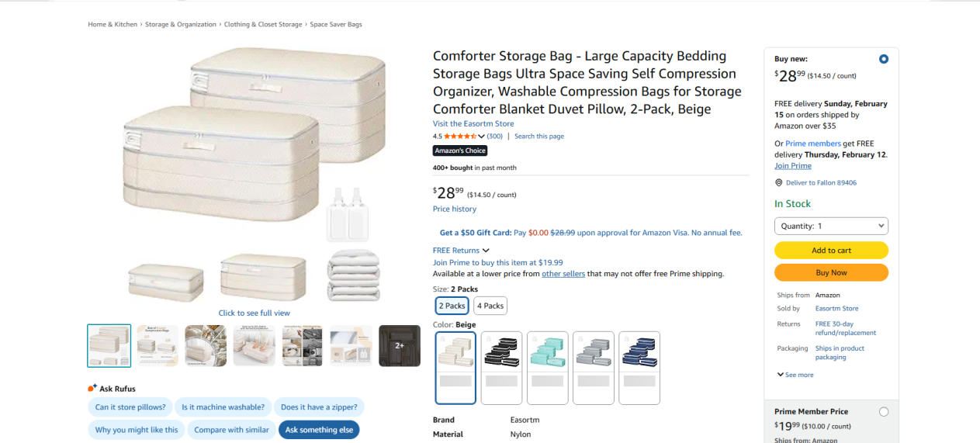Viewport: 980px width, 443px height.
Task: Go to Clothing & Closet Storage breadcrumb
Action: [x=263, y=25]
